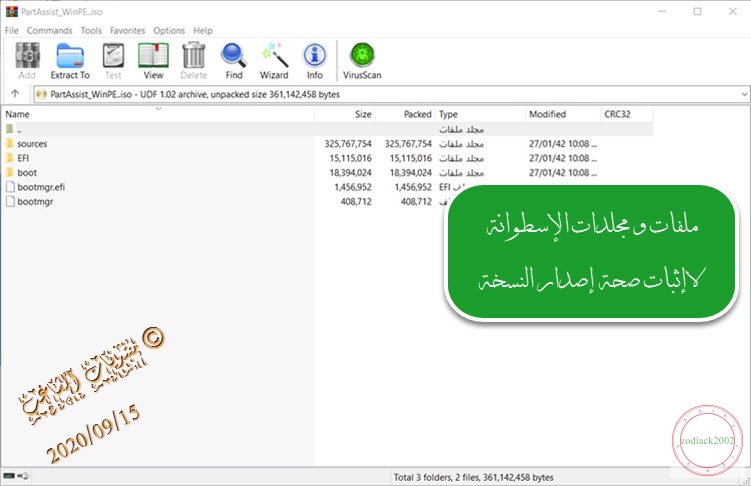Screen dimensions: 751x486
Task: Click size value 1,456,952 in Size column
Action: pos(353,187)
